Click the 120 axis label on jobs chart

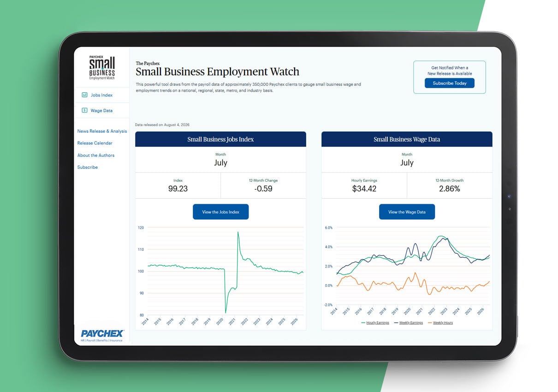141,228
